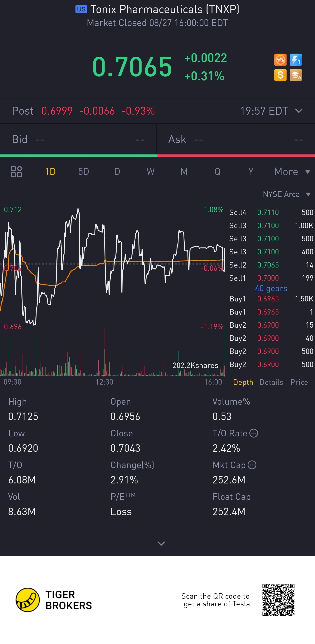Screen dimensions: 315x644
Task: Tap the info icon beside Mkt Cap
Action: tap(252, 465)
